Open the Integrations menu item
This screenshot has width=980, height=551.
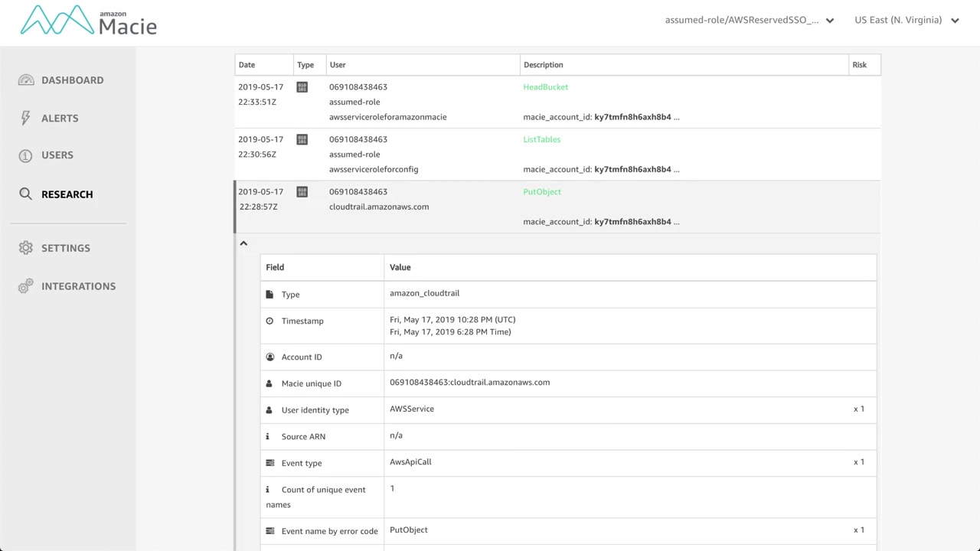coord(78,286)
